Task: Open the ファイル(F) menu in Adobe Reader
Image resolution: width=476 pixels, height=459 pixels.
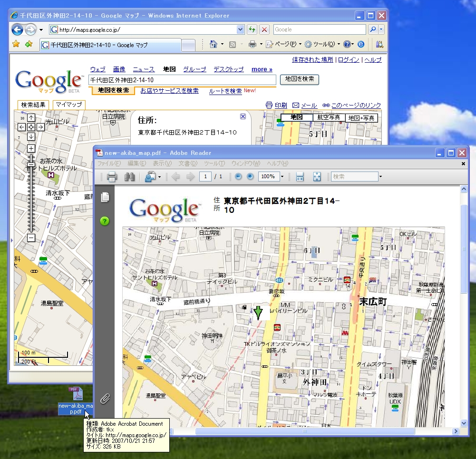Action: tap(109, 163)
